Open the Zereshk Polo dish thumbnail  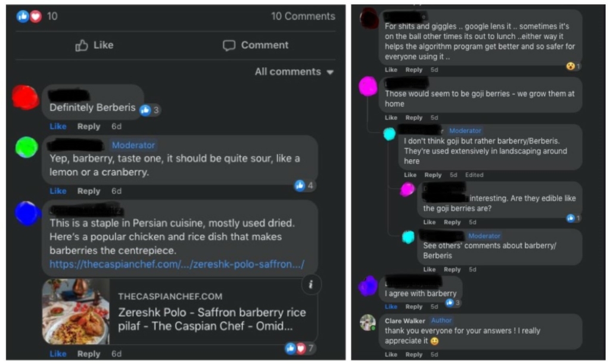click(x=76, y=312)
